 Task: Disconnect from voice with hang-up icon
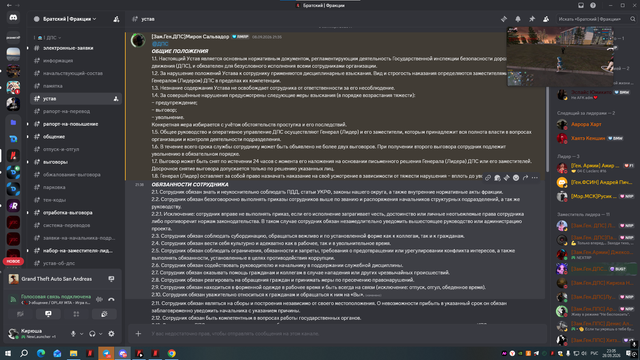111,299
